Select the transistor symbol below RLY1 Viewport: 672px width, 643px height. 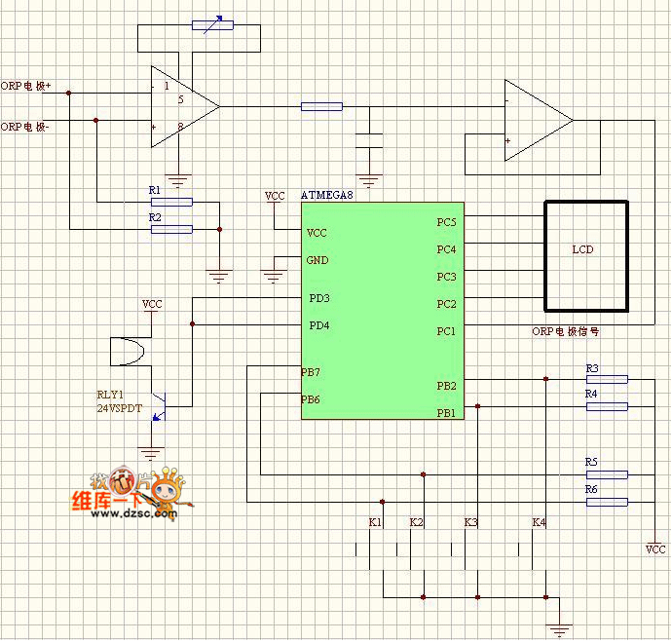click(x=163, y=404)
